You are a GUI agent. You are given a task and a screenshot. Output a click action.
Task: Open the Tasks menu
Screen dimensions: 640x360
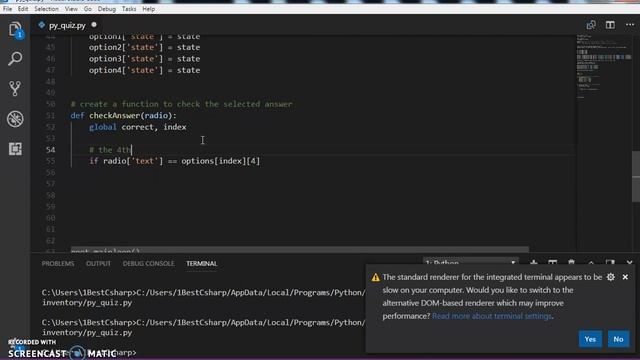[x=129, y=9]
